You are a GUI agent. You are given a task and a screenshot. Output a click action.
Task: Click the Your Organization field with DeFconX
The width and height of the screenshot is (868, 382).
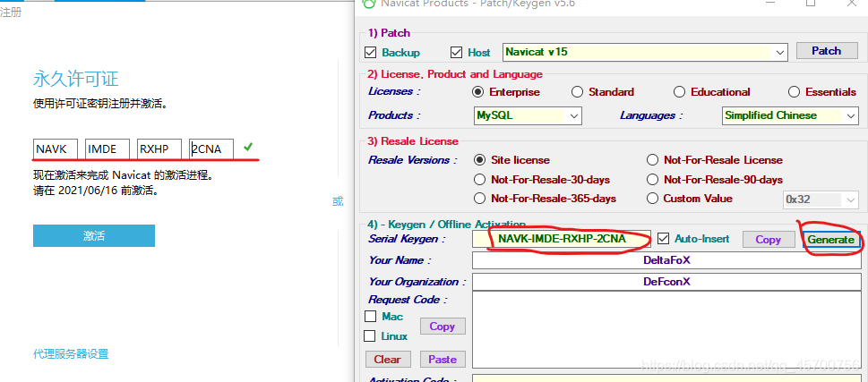pos(666,282)
